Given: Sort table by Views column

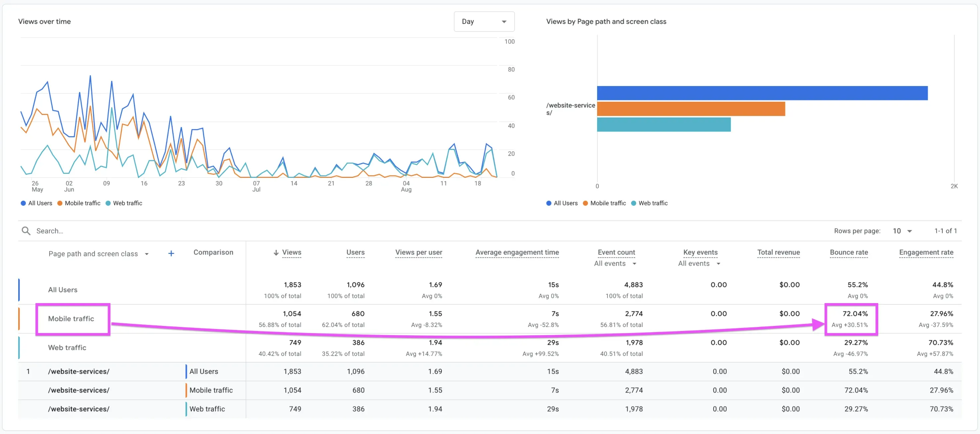Looking at the screenshot, I should pyautogui.click(x=291, y=252).
